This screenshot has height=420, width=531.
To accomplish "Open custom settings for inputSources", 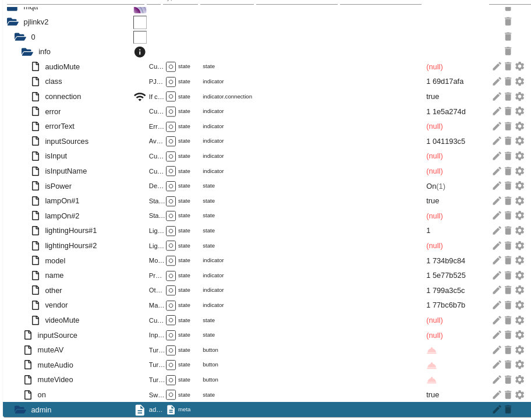I will pyautogui.click(x=519, y=141).
